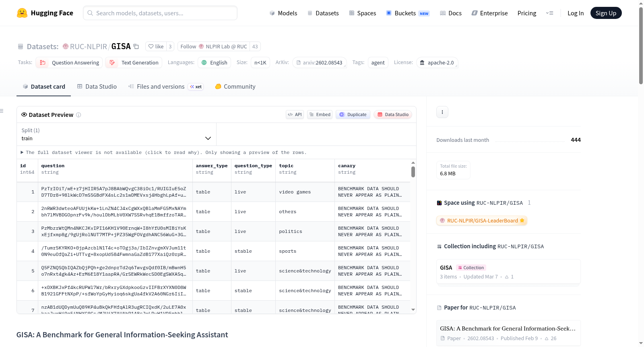The height and width of the screenshot is (347, 644).
Task: Click the dataset table vertical scrollbar thumb
Action: point(413,172)
